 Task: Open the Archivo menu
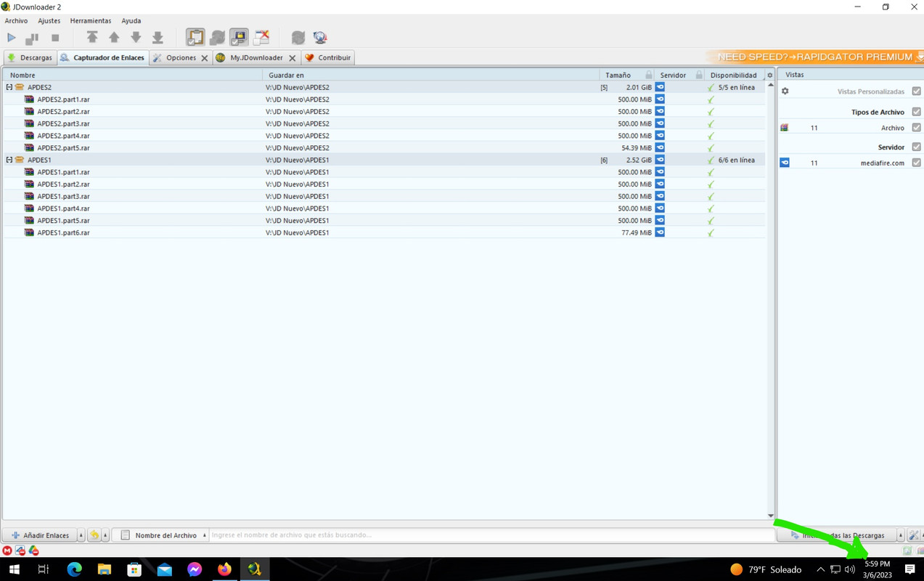point(16,21)
